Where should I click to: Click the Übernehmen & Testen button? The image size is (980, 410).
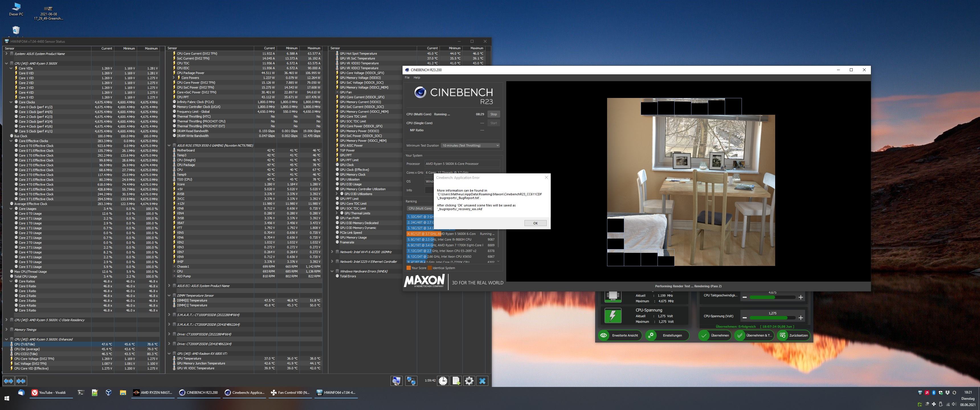pyautogui.click(x=754, y=335)
